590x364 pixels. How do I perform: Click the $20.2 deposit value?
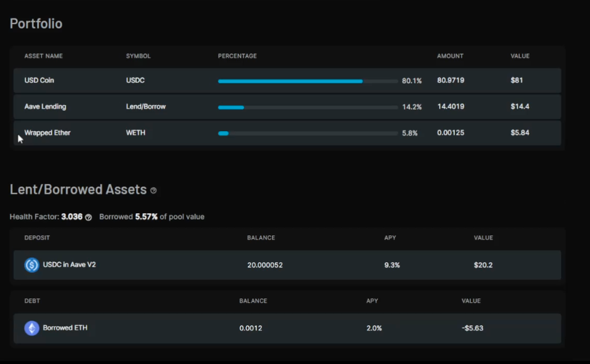pyautogui.click(x=483, y=265)
